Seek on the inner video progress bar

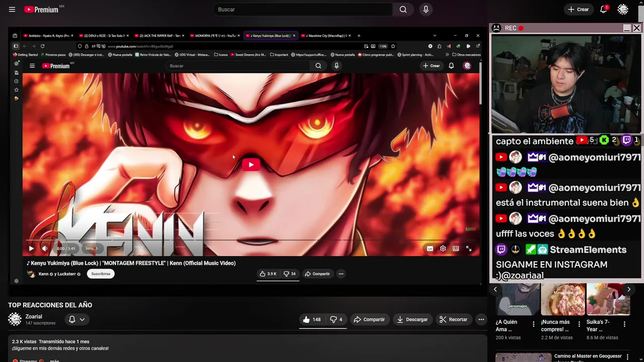pyautogui.click(x=251, y=241)
